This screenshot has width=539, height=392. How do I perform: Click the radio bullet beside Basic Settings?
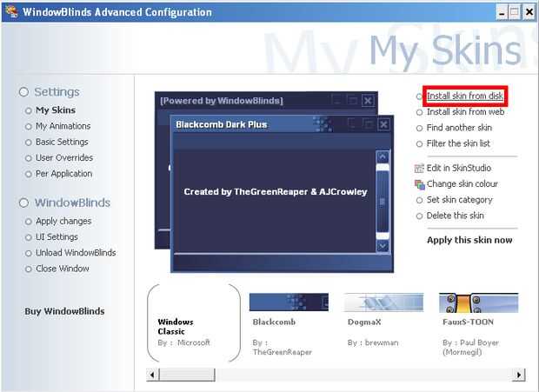(29, 143)
